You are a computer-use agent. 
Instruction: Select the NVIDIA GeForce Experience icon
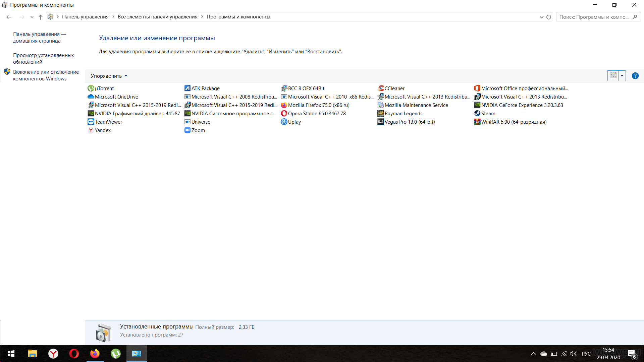[x=477, y=105]
